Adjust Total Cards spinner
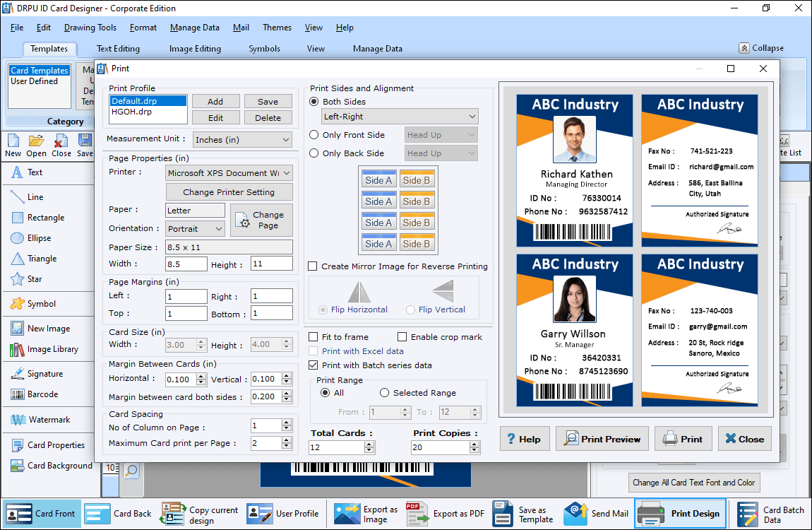Screen dimensions: 812x530 [369, 447]
